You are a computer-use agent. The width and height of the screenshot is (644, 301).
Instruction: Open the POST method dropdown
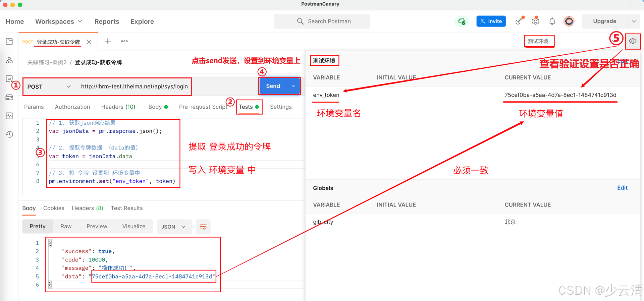click(x=49, y=86)
